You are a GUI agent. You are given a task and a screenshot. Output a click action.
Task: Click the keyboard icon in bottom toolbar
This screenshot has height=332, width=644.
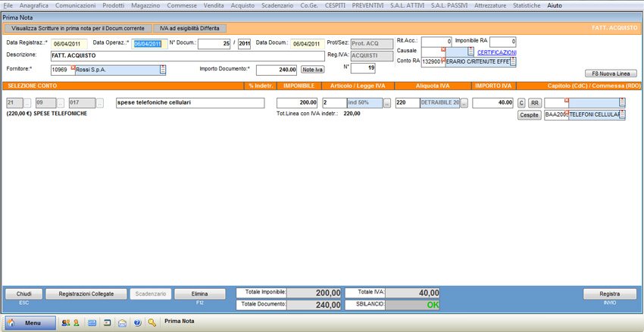click(92, 323)
